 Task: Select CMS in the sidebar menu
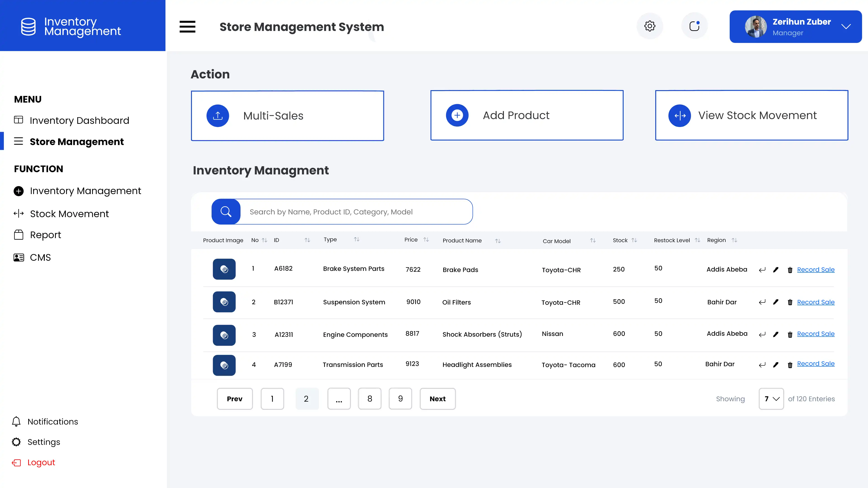tap(40, 257)
